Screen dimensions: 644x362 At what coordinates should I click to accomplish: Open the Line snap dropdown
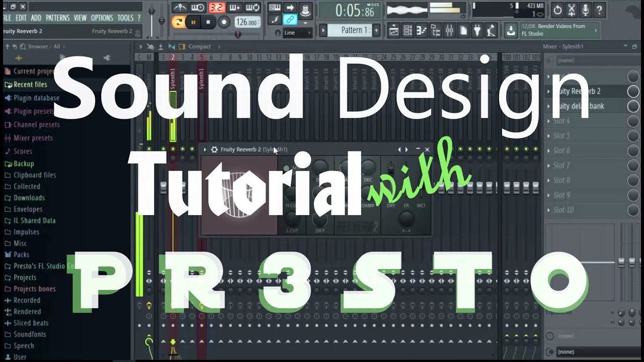pyautogui.click(x=297, y=33)
